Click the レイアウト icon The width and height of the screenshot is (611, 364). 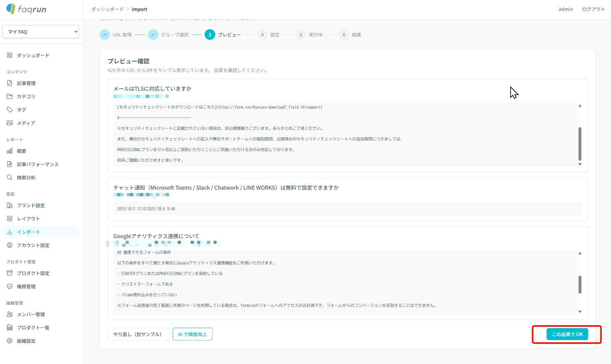[10, 219]
